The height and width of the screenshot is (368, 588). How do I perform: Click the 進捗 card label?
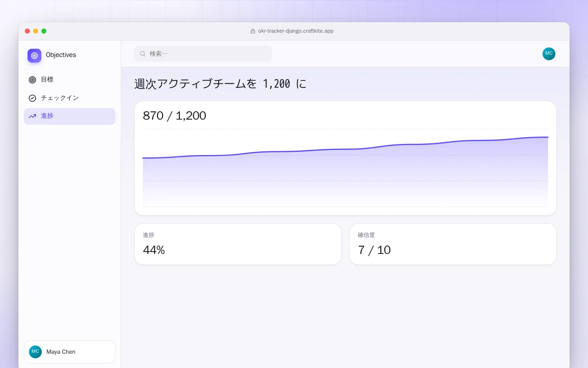[148, 235]
